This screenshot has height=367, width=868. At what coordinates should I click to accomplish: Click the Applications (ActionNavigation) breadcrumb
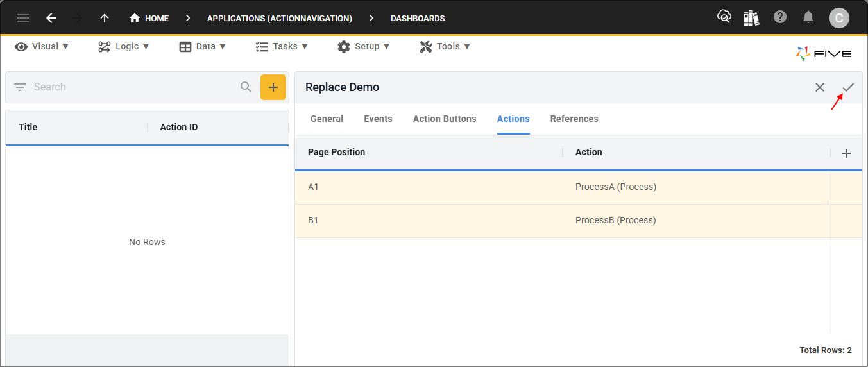tap(279, 19)
